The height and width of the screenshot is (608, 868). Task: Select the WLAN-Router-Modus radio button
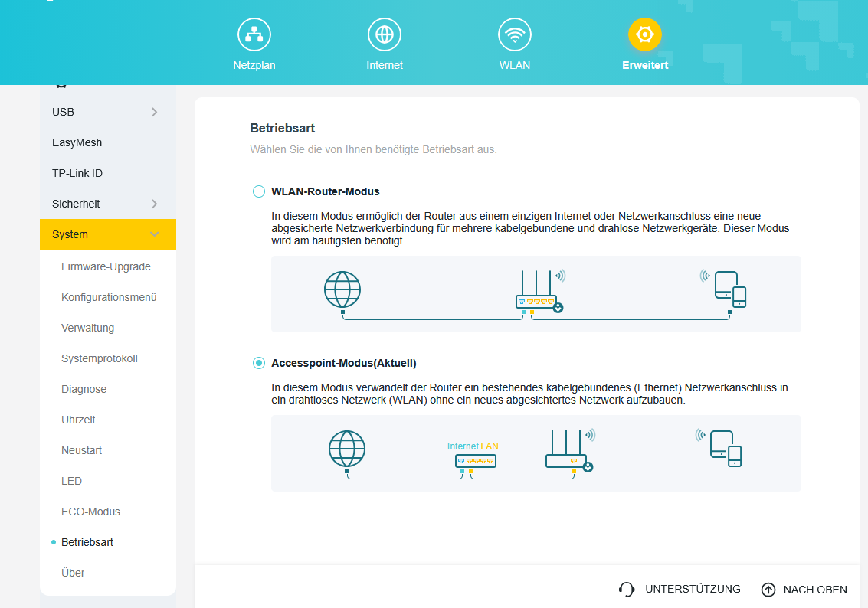258,191
